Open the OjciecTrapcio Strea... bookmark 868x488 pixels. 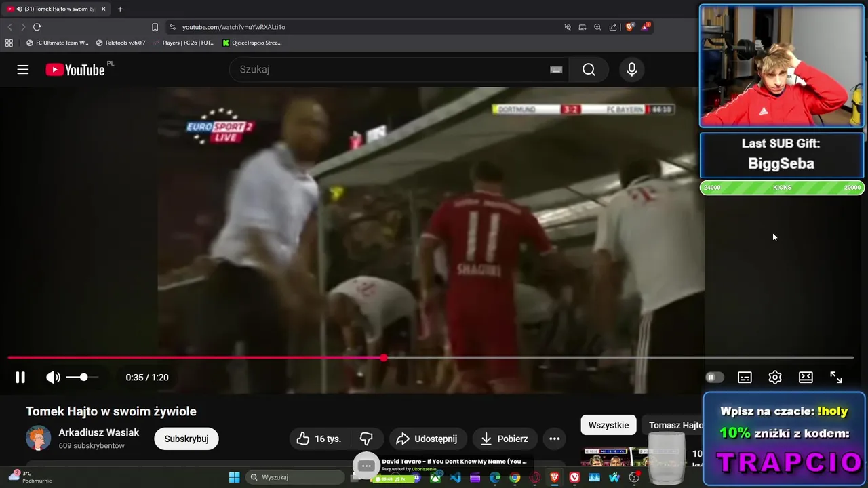[252, 43]
